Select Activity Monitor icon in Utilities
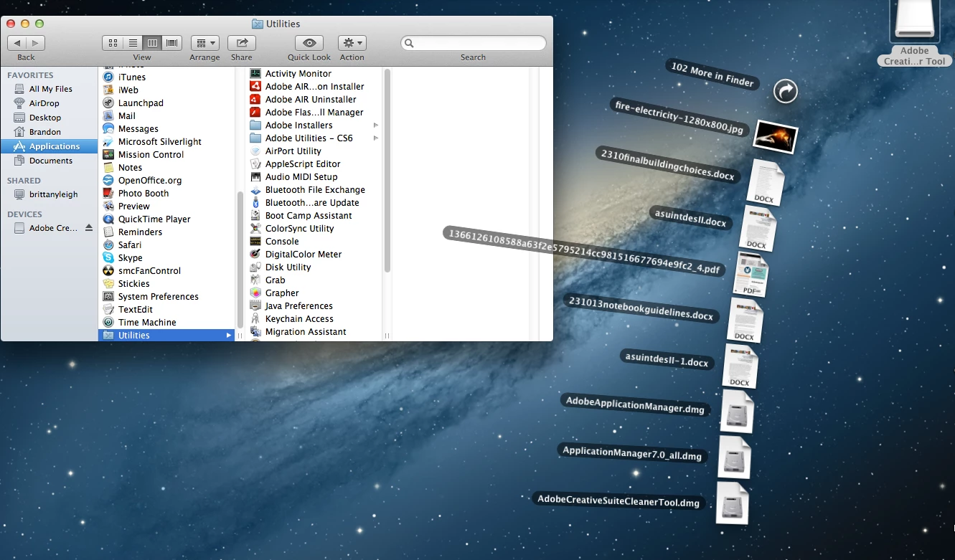 point(255,73)
